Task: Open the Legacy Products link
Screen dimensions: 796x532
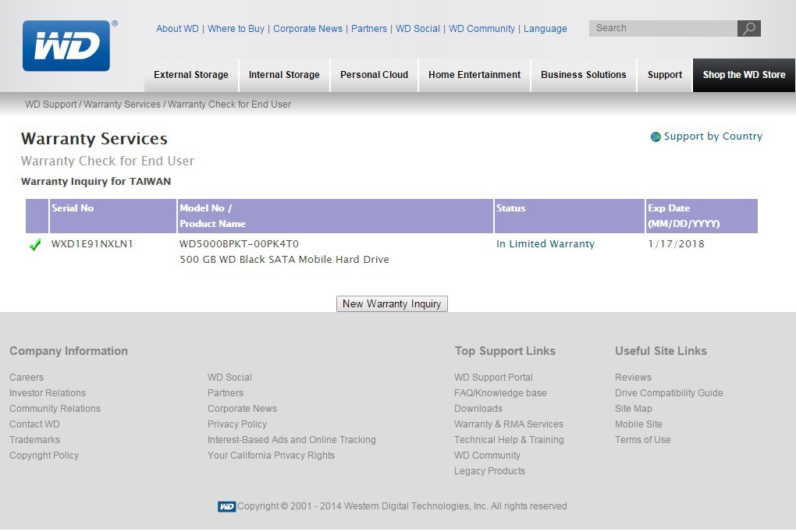Action: pyautogui.click(x=490, y=471)
